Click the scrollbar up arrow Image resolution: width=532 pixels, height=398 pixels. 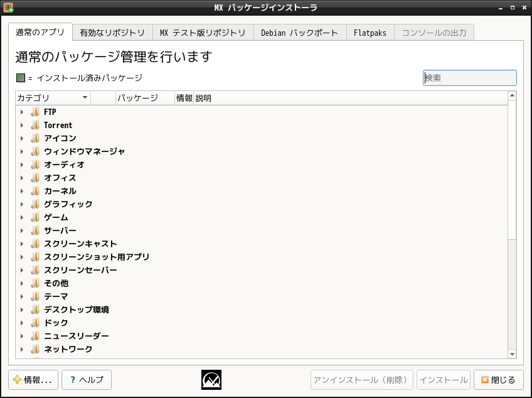512,95
